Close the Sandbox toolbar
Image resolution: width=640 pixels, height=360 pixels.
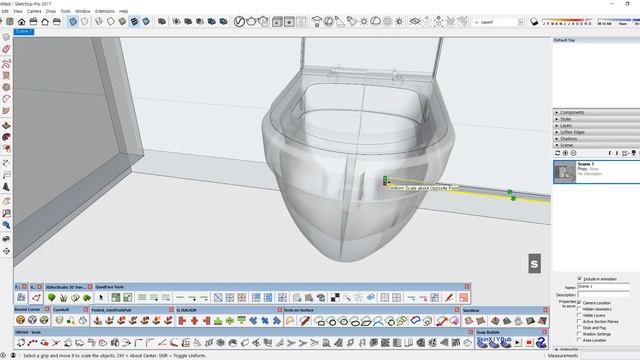tap(545, 310)
